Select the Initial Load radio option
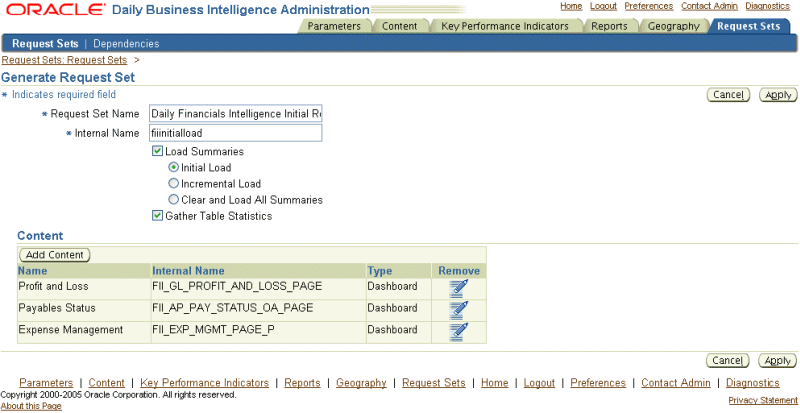The width and height of the screenshot is (800, 413). tap(173, 167)
